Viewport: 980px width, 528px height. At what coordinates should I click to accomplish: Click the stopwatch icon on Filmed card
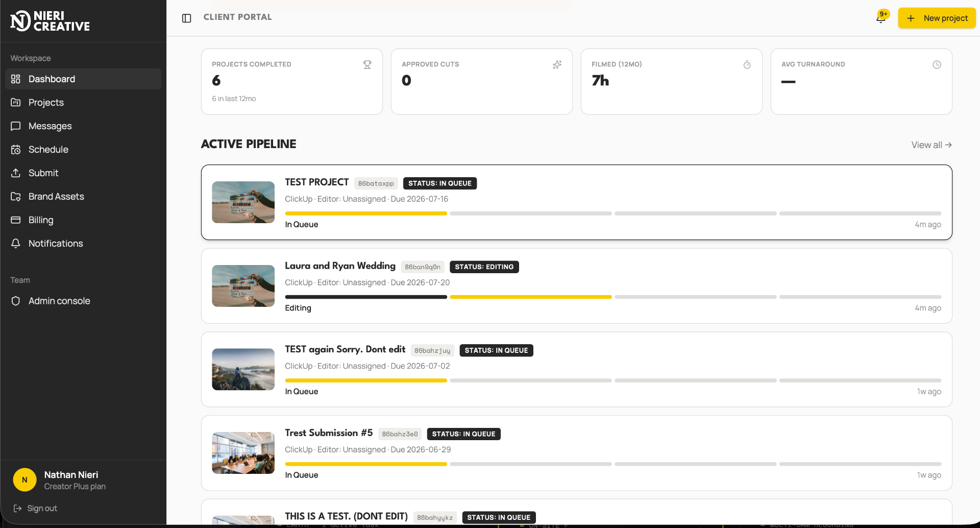[x=747, y=65]
